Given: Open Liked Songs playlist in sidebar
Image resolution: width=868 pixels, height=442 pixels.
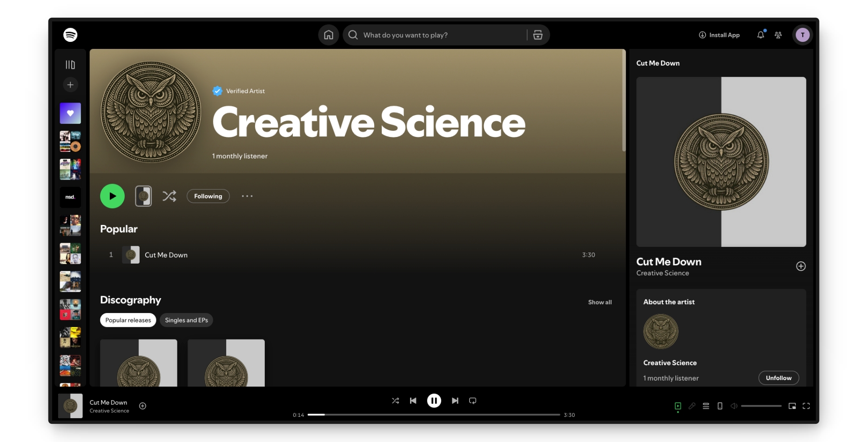Looking at the screenshot, I should point(70,113).
